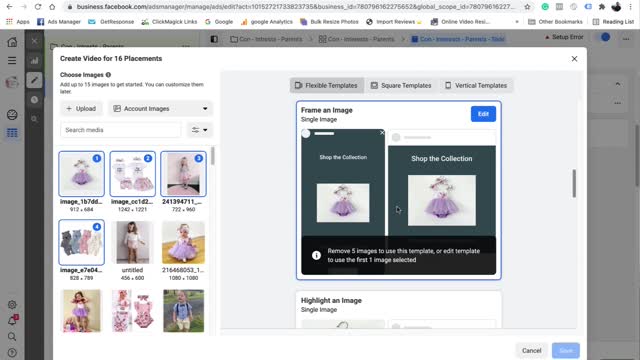Image resolution: width=640 pixels, height=360 pixels.
Task: Click the Setup Error warning
Action: (564, 37)
